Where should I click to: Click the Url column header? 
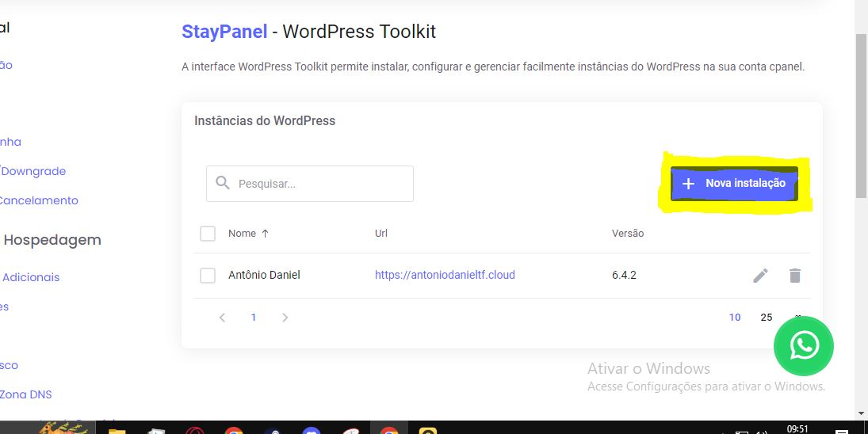[x=380, y=234]
